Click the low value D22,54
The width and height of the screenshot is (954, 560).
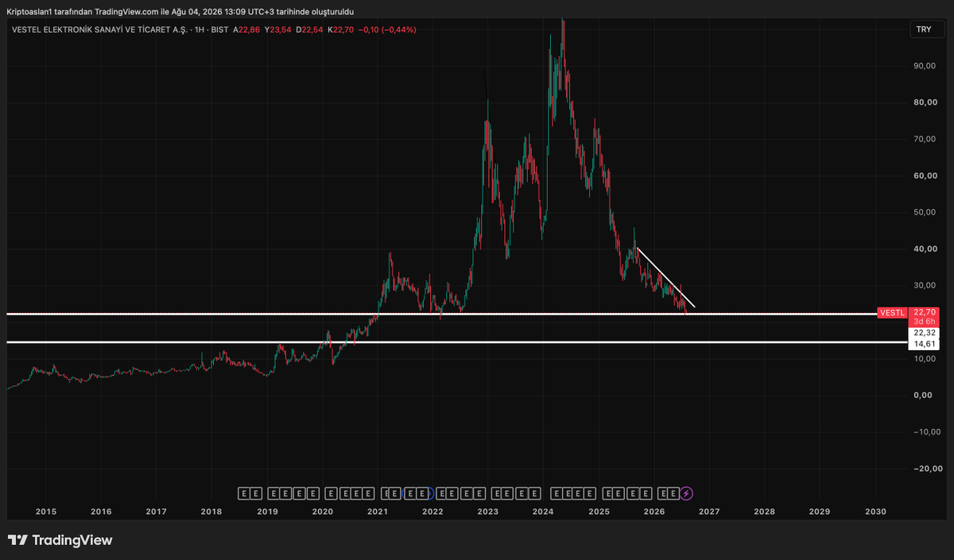point(311,29)
